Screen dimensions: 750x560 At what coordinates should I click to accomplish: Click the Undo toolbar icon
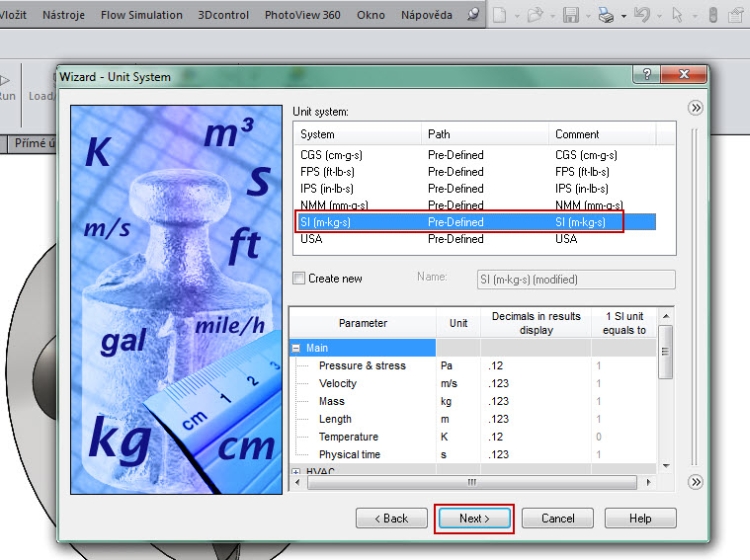642,15
